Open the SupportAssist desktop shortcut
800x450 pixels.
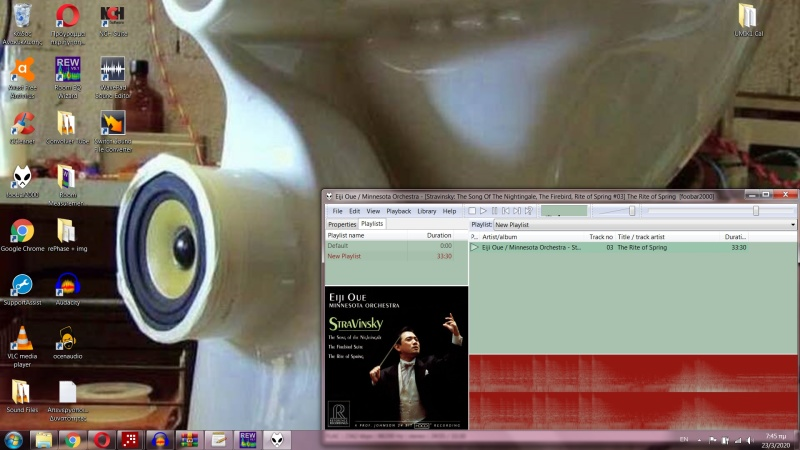[22, 289]
